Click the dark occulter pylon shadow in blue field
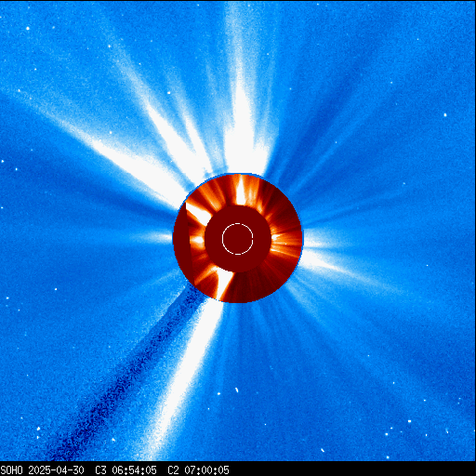 pyautogui.click(x=124, y=375)
